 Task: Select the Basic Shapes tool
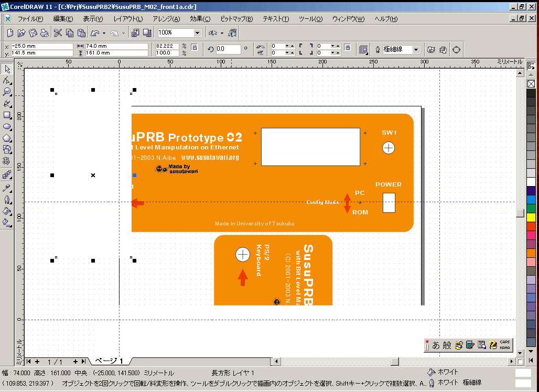pos(7,149)
